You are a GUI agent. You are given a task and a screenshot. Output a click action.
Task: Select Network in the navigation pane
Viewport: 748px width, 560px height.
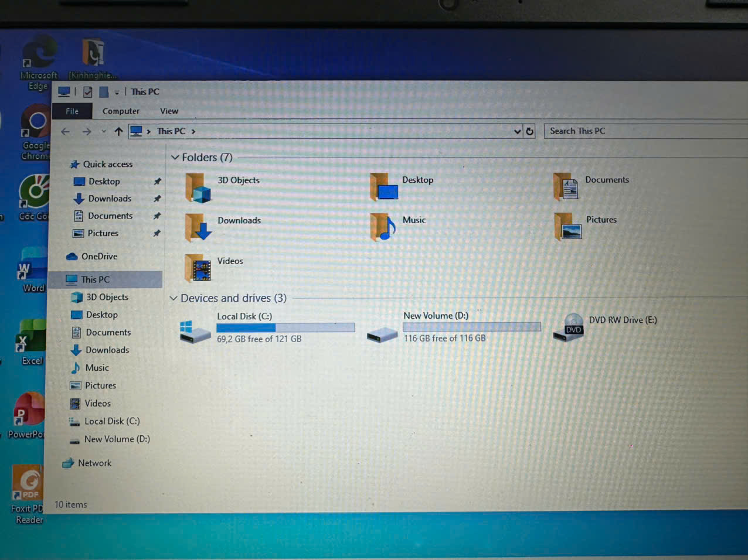pos(87,463)
